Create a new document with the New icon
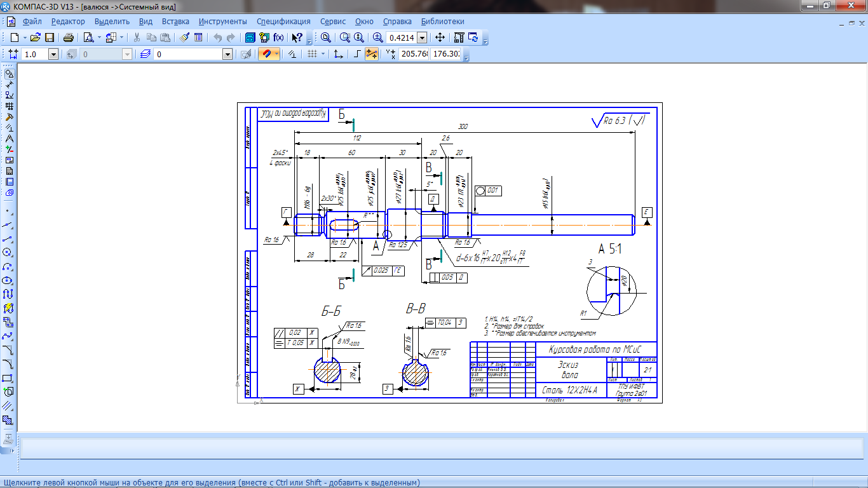 [15, 37]
